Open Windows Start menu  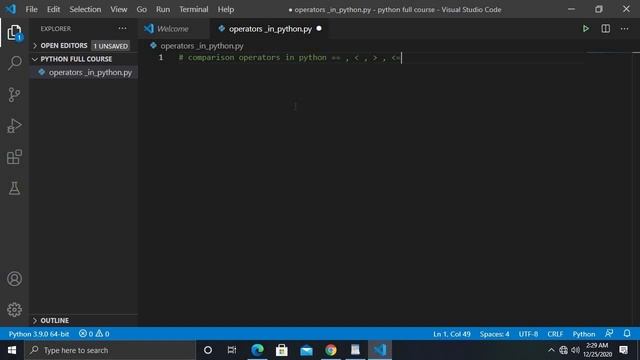[x=12, y=350]
